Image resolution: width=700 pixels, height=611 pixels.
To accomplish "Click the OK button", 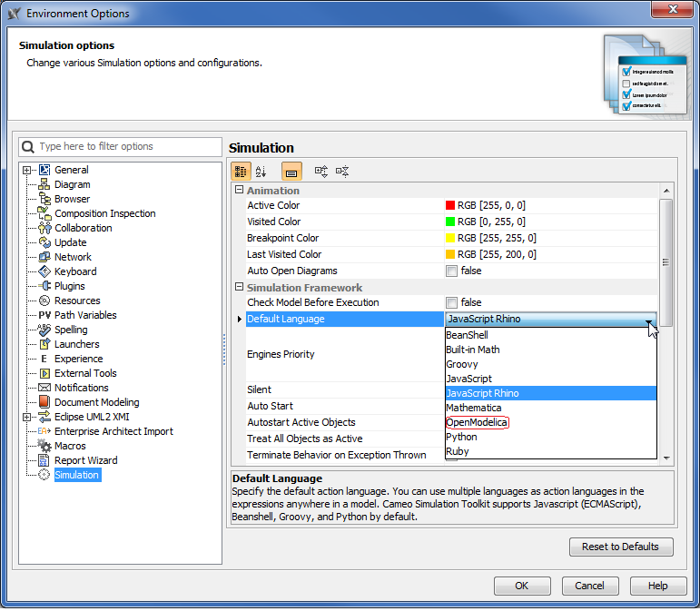I will [x=522, y=586].
